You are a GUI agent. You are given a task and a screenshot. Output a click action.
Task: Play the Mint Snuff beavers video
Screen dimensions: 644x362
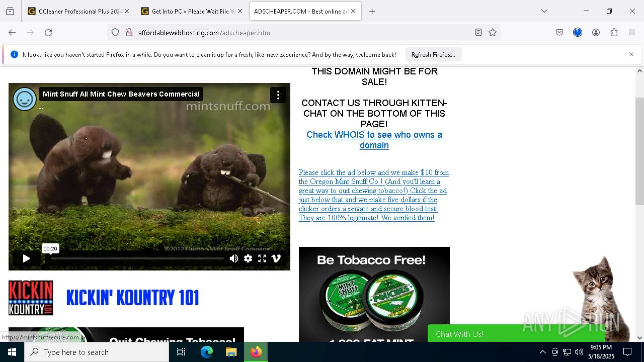click(26, 258)
